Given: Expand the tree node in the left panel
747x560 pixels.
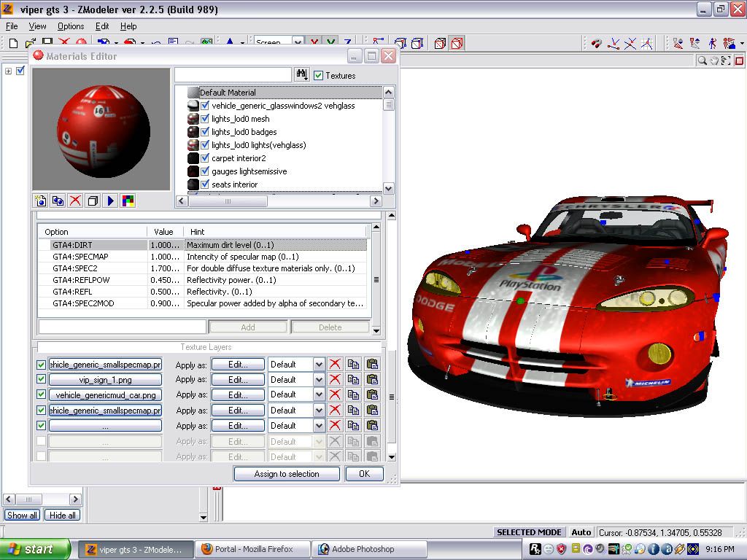Looking at the screenshot, I should pos(9,71).
